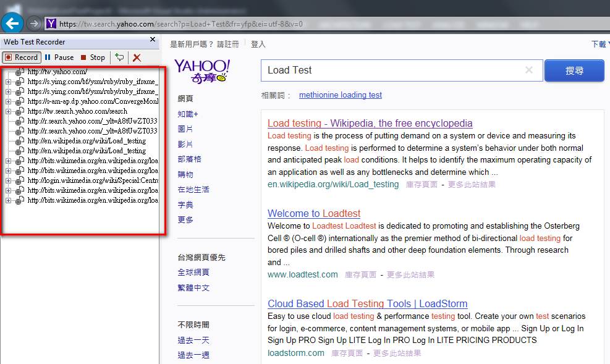Click the 登入 login link
This screenshot has height=364, width=610.
click(258, 44)
